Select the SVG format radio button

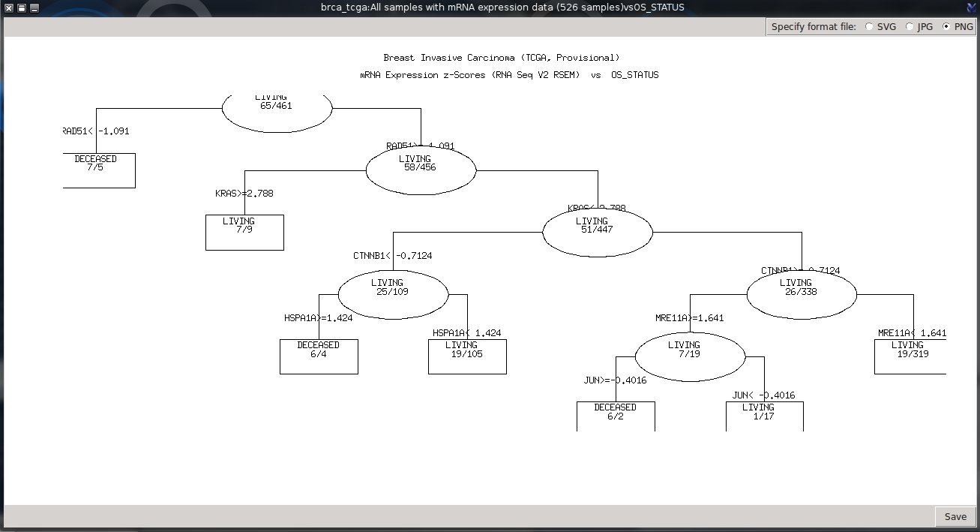(869, 26)
